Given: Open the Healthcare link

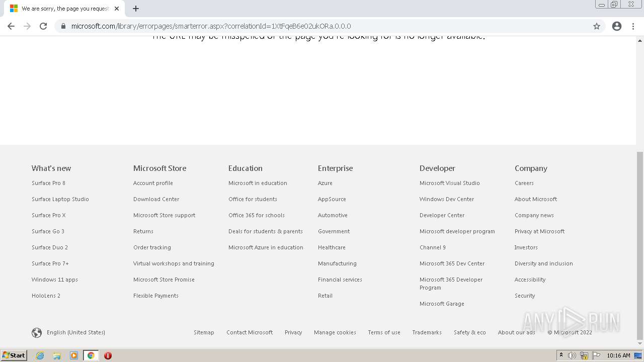Looking at the screenshot, I should tap(332, 247).
